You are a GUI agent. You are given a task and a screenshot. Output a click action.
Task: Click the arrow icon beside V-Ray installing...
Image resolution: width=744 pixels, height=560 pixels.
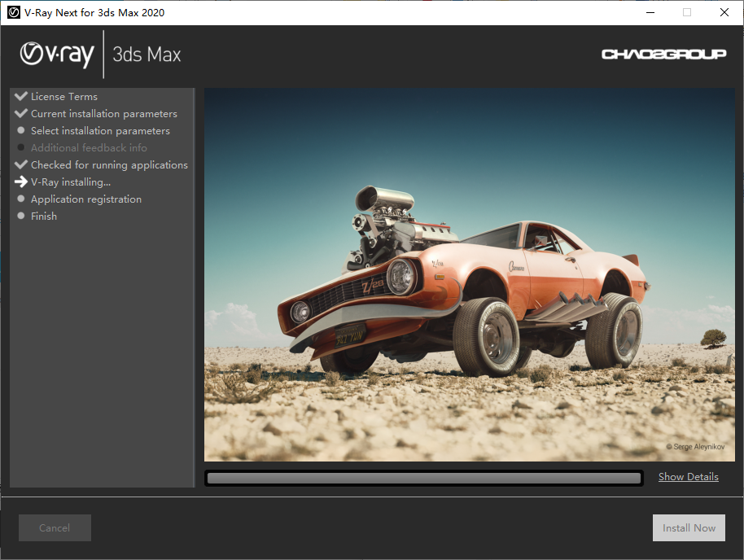(20, 181)
